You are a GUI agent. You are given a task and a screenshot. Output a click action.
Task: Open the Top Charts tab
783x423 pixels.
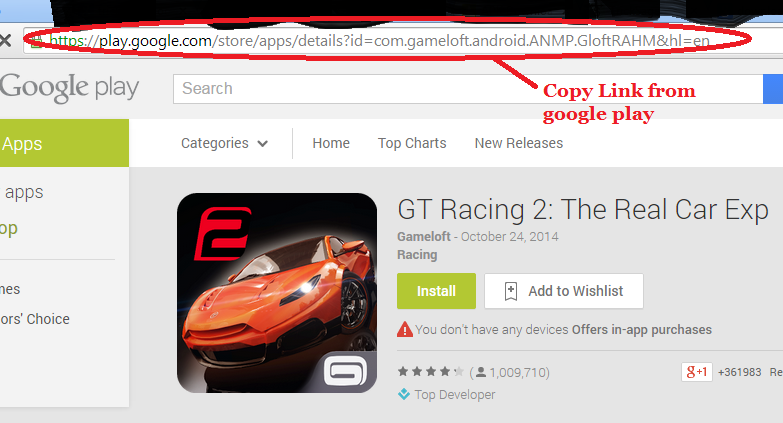(412, 143)
